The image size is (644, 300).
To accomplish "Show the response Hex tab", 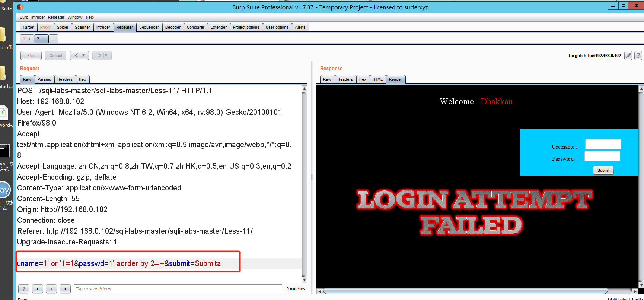I will coord(363,79).
